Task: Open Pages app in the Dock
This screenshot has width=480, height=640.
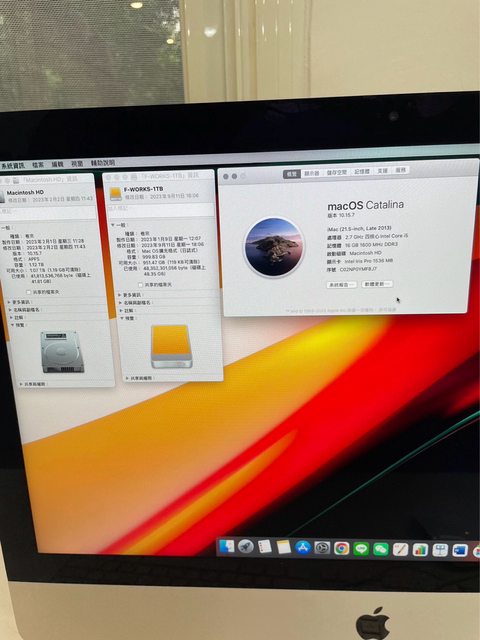Action: 400,549
